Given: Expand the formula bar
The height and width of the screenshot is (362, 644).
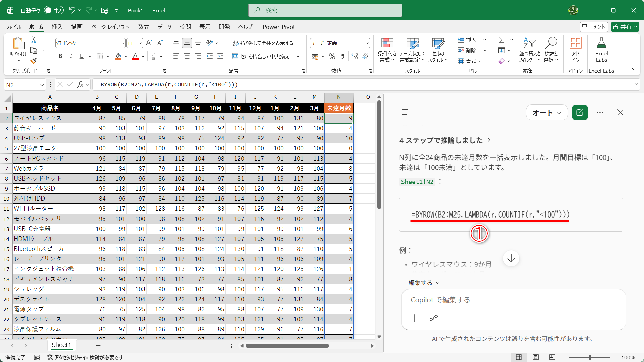Looking at the screenshot, I should click(636, 84).
